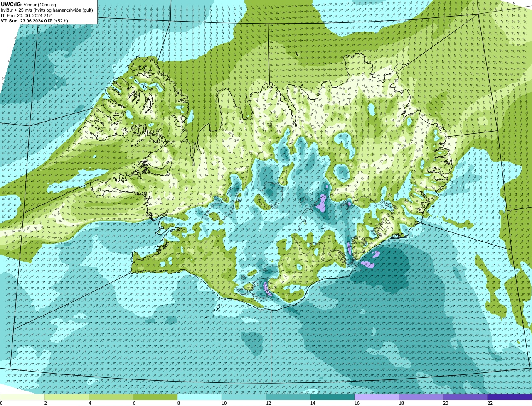Click the 12–14 m/s legend color swatch
The height and width of the screenshot is (406, 532).
(288, 397)
